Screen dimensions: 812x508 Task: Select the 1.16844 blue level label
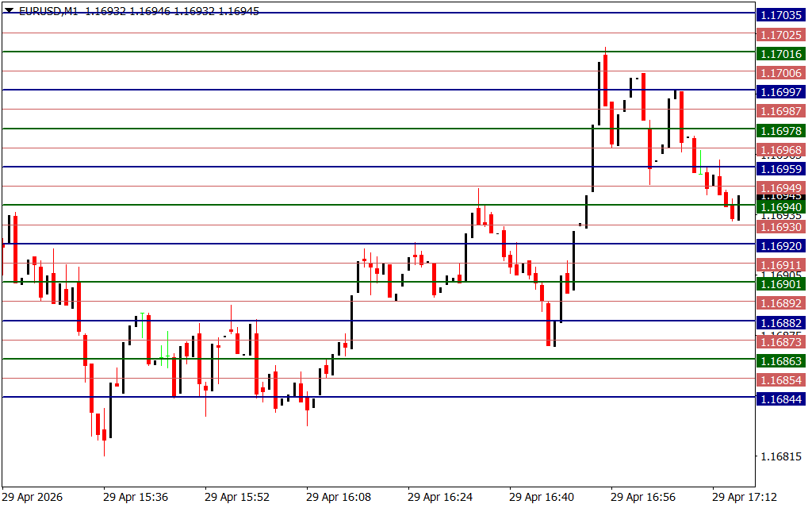click(781, 399)
